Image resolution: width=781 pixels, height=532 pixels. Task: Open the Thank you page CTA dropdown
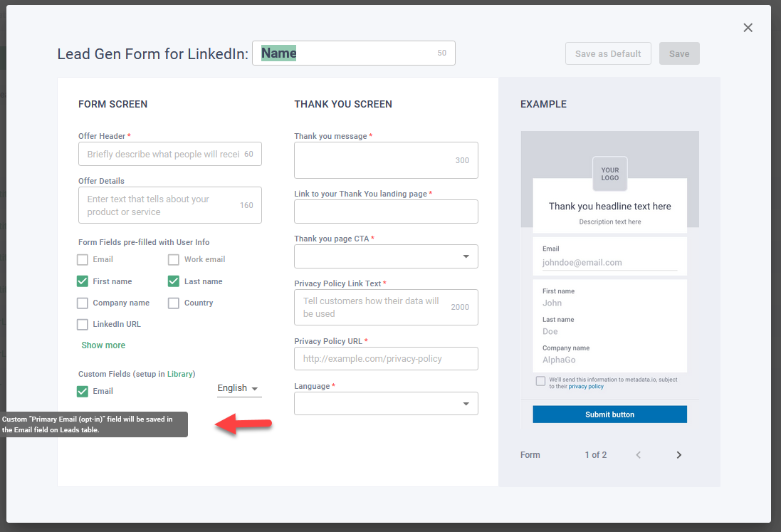pyautogui.click(x=386, y=256)
